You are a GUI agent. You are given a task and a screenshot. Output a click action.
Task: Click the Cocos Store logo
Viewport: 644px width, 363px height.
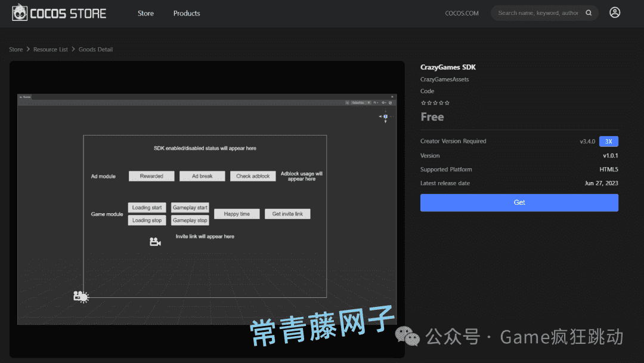tap(59, 13)
